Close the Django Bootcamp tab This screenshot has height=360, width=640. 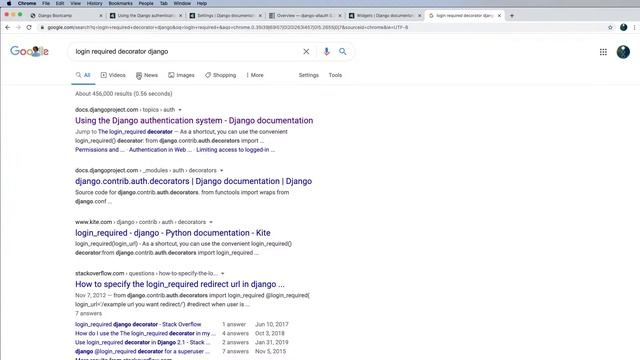101,16
